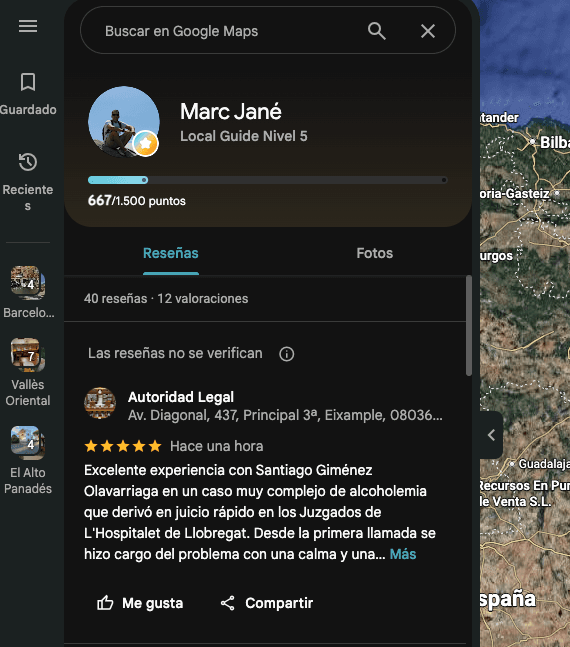Click the Av. Diagonal, 437 address text
This screenshot has width=570, height=647.
pyautogui.click(x=285, y=415)
